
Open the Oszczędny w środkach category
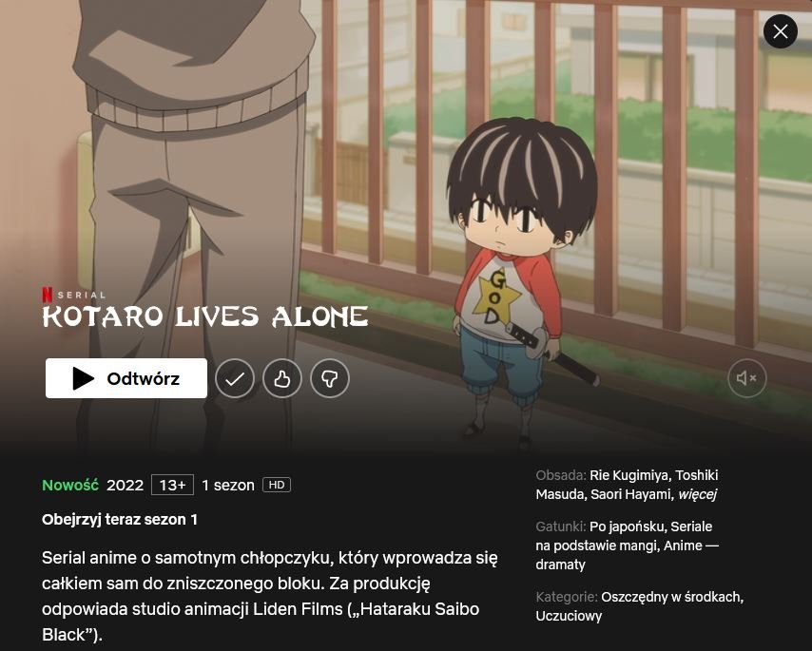click(672, 597)
